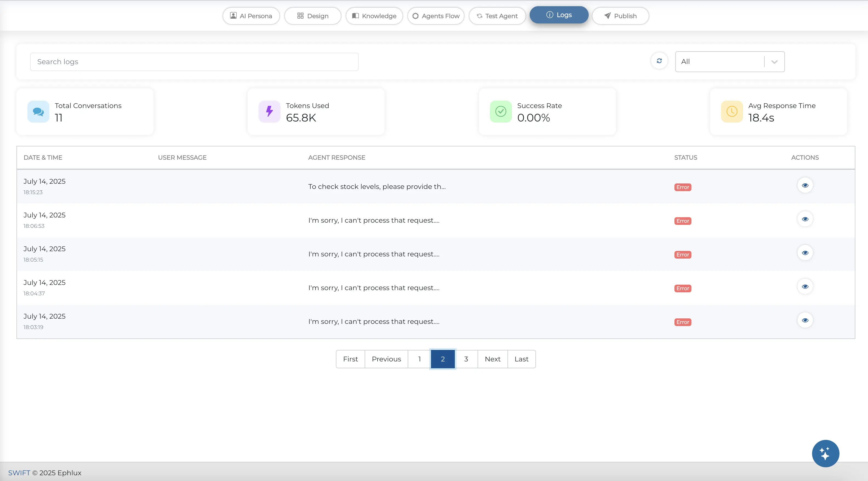The image size is (868, 481).
Task: View log entry from 18:15:23
Action: [x=805, y=185]
